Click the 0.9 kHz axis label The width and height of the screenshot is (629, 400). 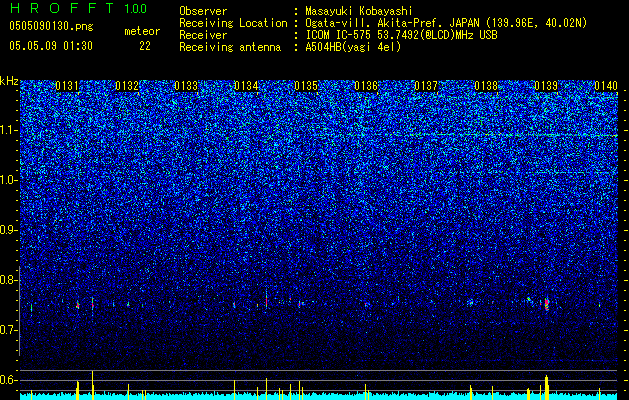[x=9, y=230]
